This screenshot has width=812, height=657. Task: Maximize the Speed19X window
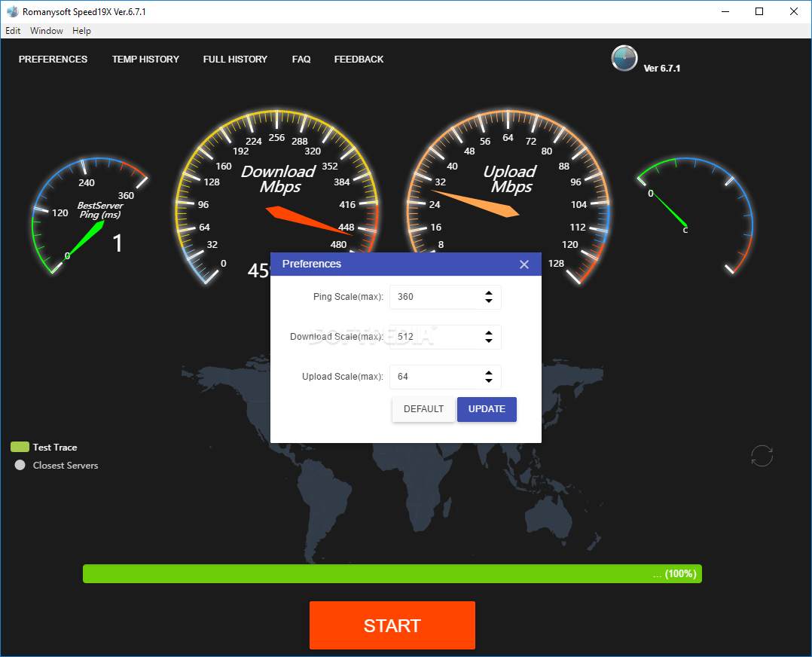[x=759, y=11]
